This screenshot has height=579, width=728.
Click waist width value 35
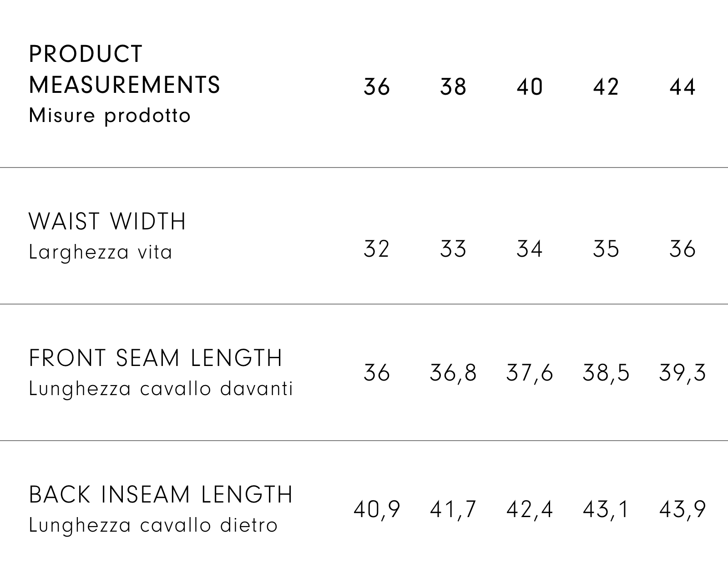click(x=606, y=249)
